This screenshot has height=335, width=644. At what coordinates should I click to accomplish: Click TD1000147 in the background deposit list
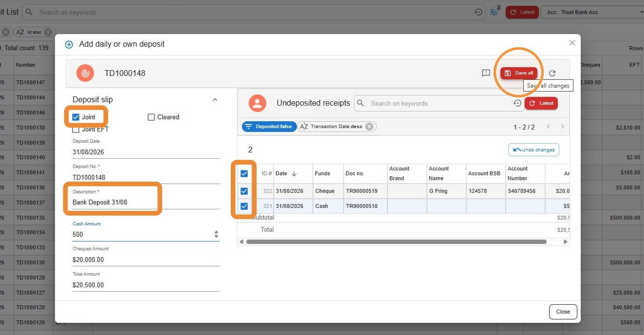point(30,82)
